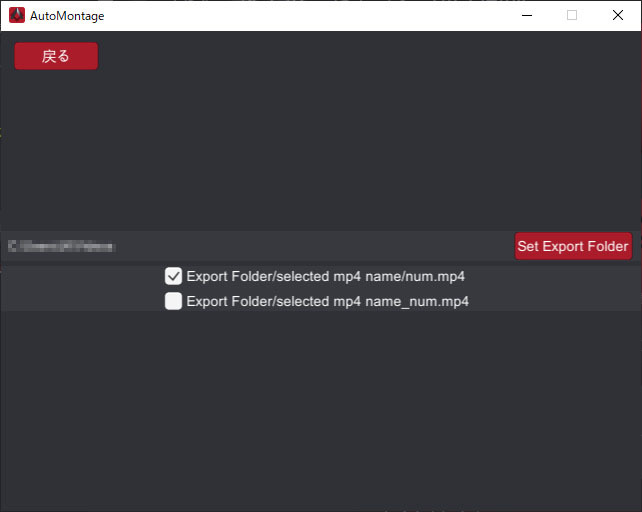Screen dimensions: 642x512
Task: Click the blurred export folder path field
Action: [62, 246]
